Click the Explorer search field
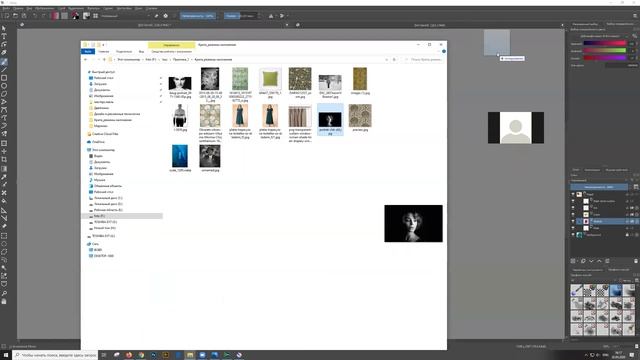Viewport: 640px width, 360px height. pyautogui.click(x=423, y=60)
